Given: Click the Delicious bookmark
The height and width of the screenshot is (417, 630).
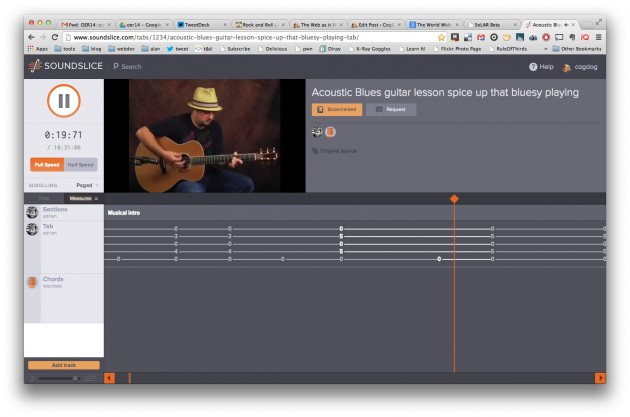Looking at the screenshot, I should (x=272, y=49).
